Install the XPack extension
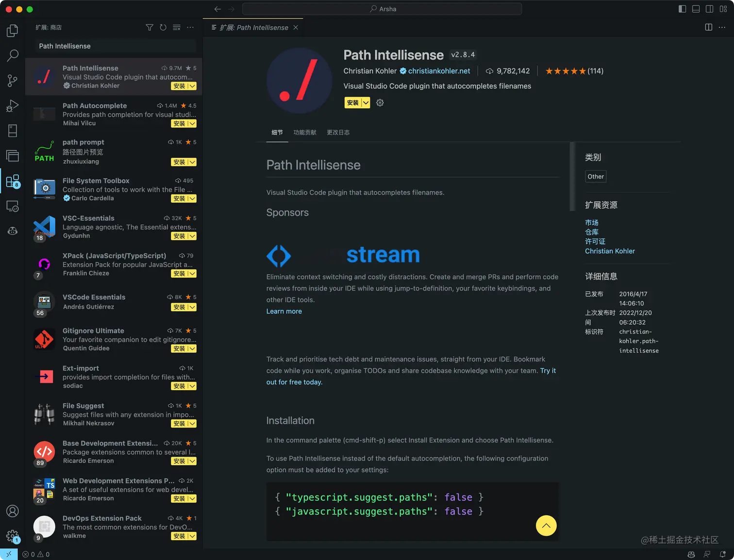Viewport: 734px width, 560px height. click(180, 274)
